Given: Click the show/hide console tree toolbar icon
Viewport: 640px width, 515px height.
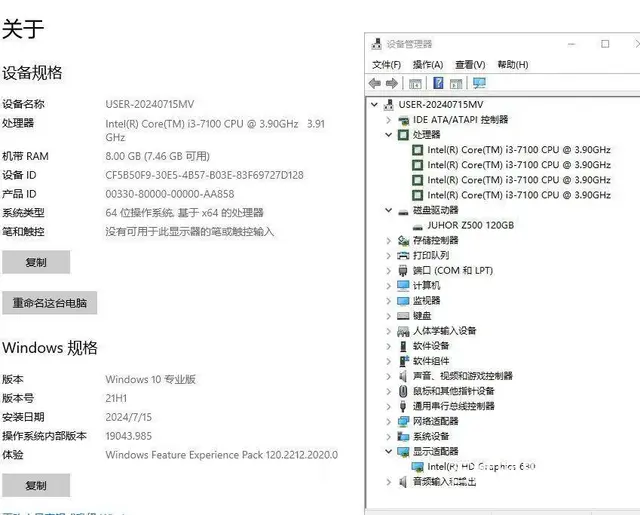Looking at the screenshot, I should [415, 84].
